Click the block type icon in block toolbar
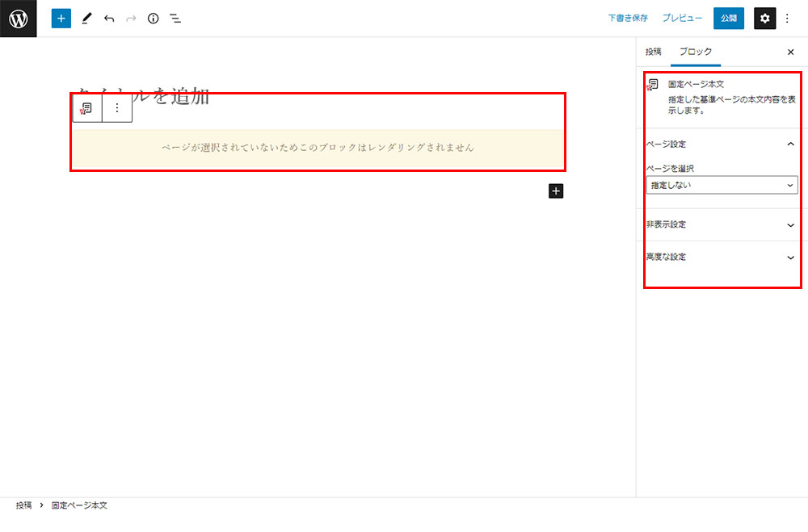808x532 pixels. pos(87,107)
